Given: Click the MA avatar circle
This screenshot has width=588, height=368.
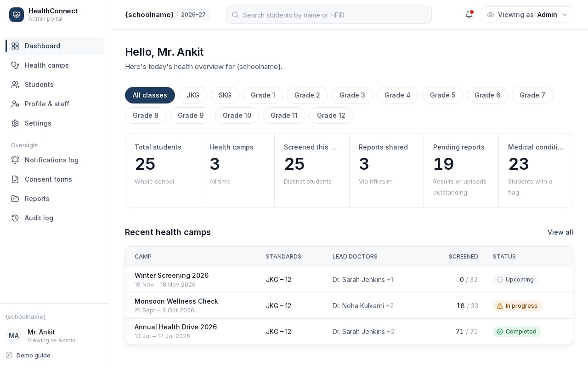Looking at the screenshot, I should (14, 336).
